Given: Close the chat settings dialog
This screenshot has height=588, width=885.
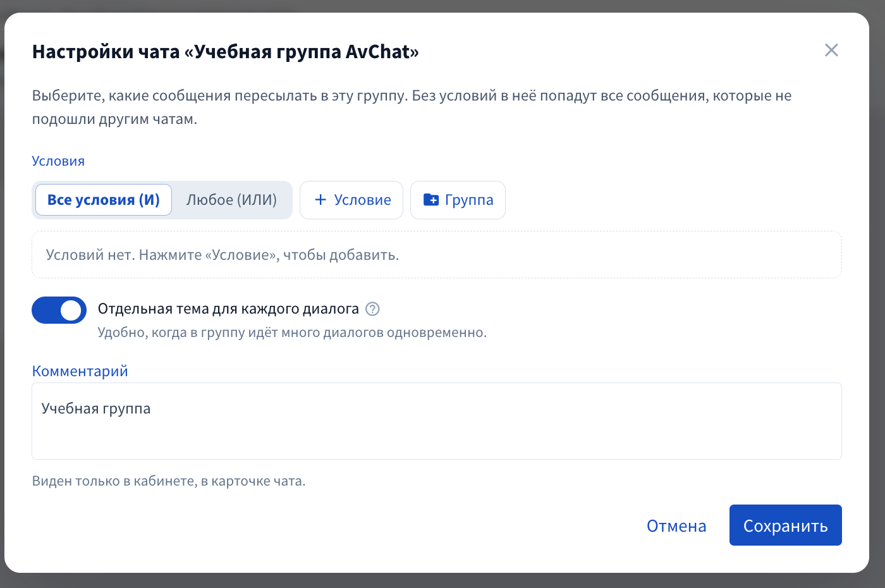Looking at the screenshot, I should coord(831,50).
